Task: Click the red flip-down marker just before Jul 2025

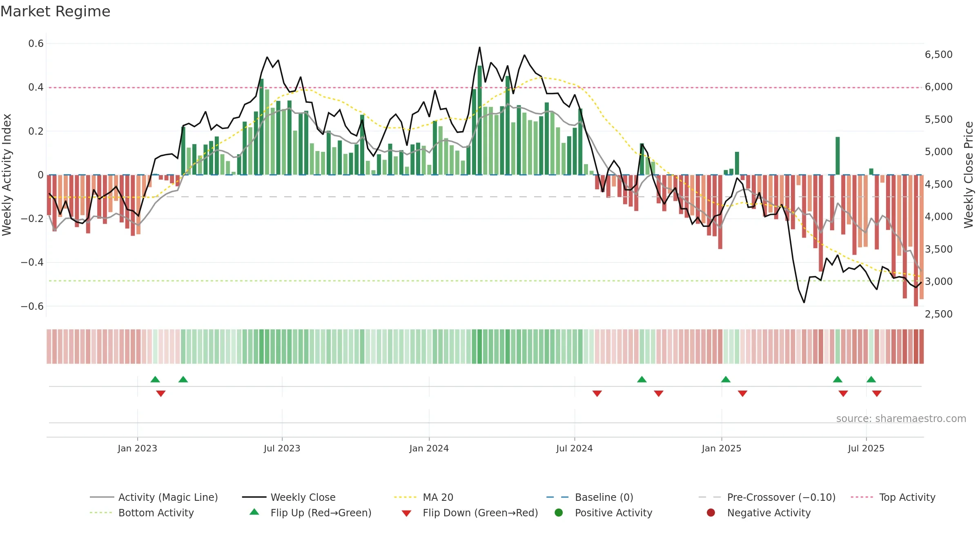Action: 843,393
